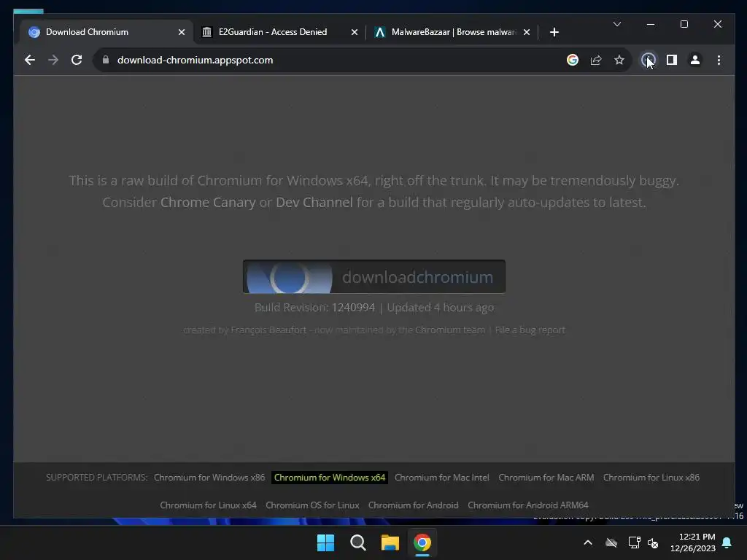
Task: Click the forward navigation arrow
Action: (53, 60)
